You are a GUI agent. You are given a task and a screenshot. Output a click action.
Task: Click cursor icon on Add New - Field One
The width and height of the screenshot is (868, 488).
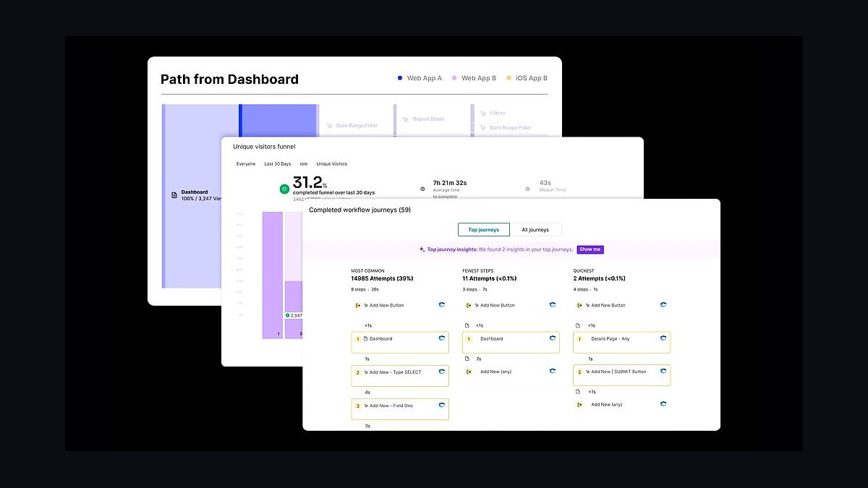tap(366, 406)
